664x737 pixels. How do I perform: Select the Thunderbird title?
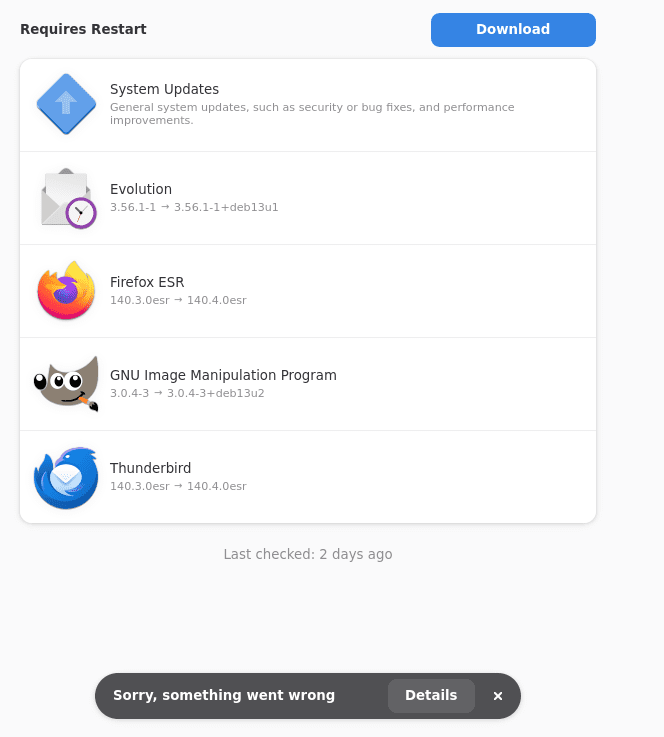tap(150, 468)
